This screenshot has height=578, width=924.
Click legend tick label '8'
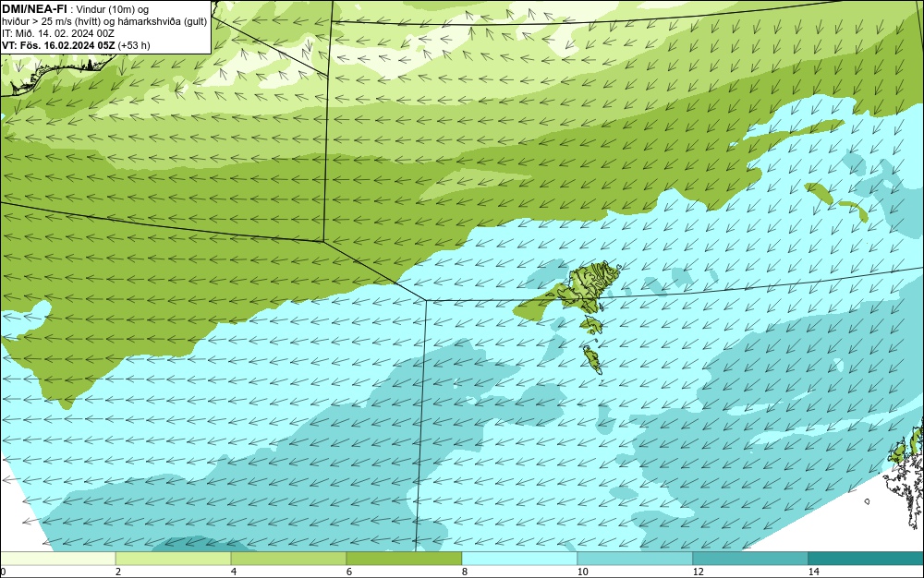(x=465, y=572)
